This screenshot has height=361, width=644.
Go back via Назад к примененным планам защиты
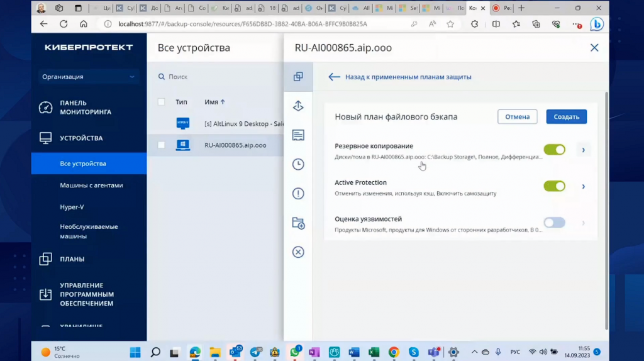pyautogui.click(x=399, y=77)
